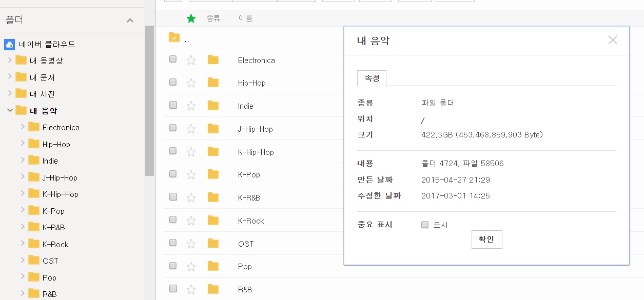Star the Hip-Hop folder row
This screenshot has height=300, width=644.
pyautogui.click(x=191, y=83)
